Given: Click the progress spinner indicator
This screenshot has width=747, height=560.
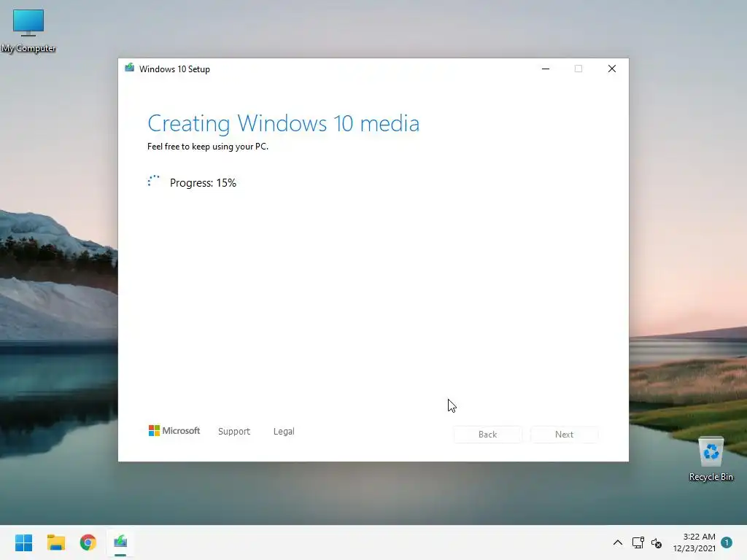Looking at the screenshot, I should click(153, 182).
